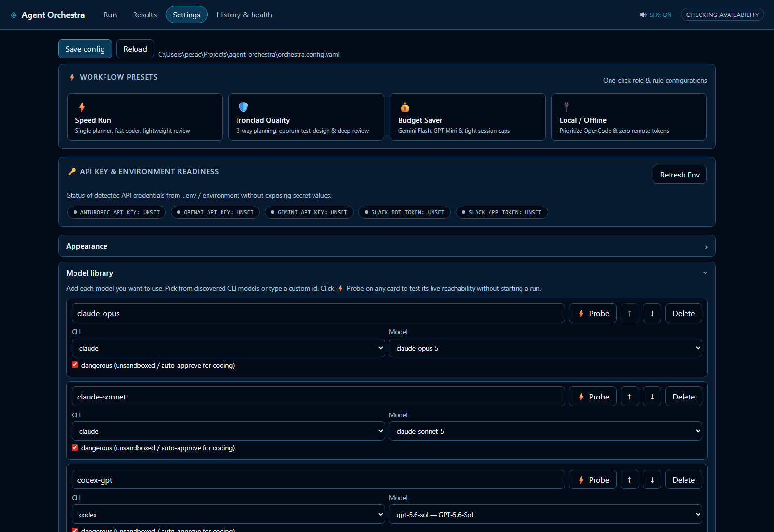The image size is (774, 532).
Task: Collapse the Model library section
Action: [387, 273]
